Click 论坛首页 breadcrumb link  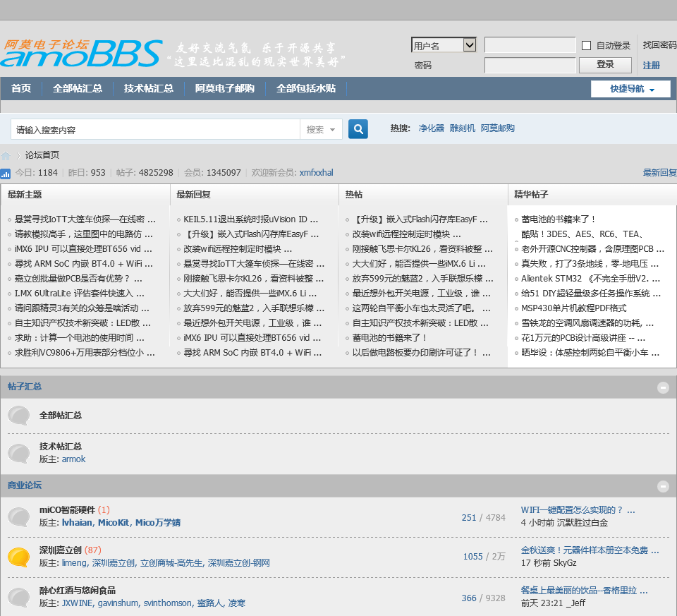pos(42,155)
